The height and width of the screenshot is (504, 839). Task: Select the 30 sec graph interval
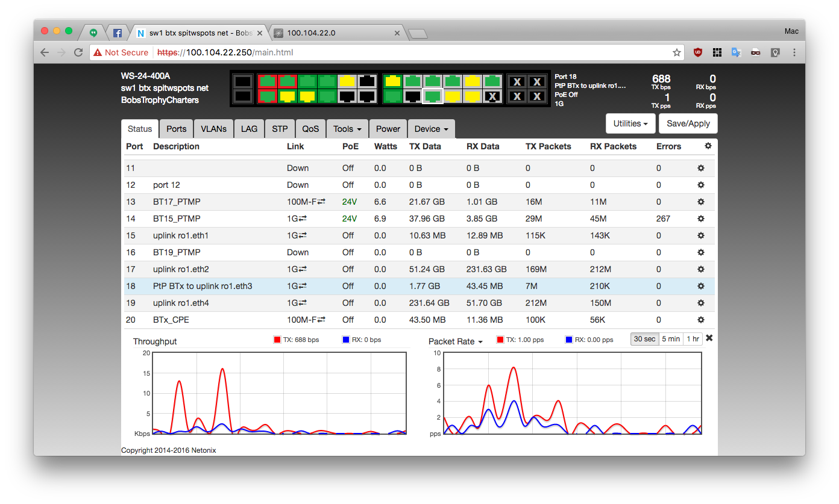click(x=644, y=339)
